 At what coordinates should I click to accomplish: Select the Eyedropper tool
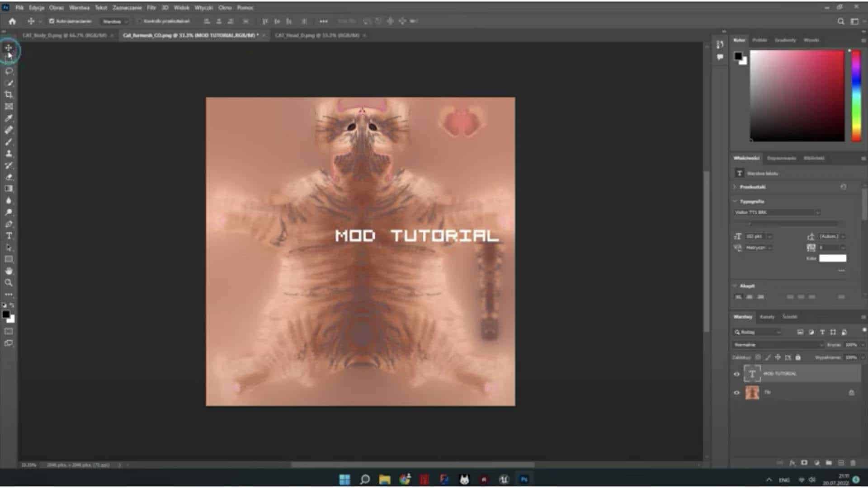click(x=9, y=118)
